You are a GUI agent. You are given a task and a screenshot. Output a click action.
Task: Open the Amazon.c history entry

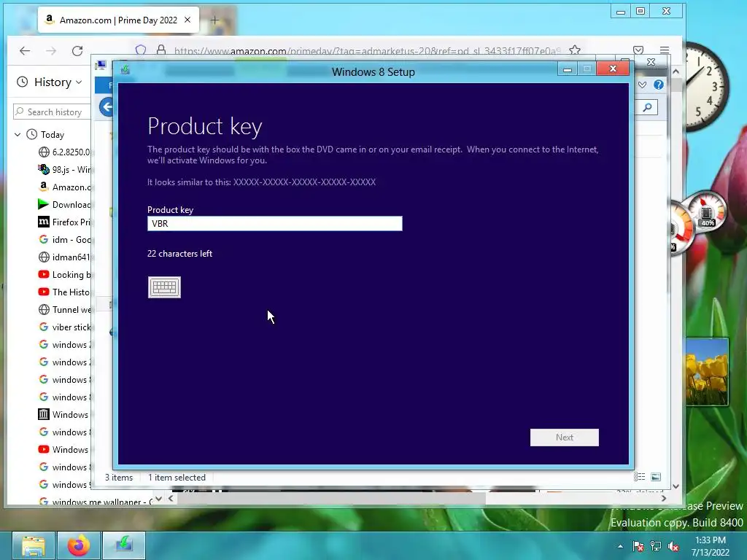(x=64, y=187)
